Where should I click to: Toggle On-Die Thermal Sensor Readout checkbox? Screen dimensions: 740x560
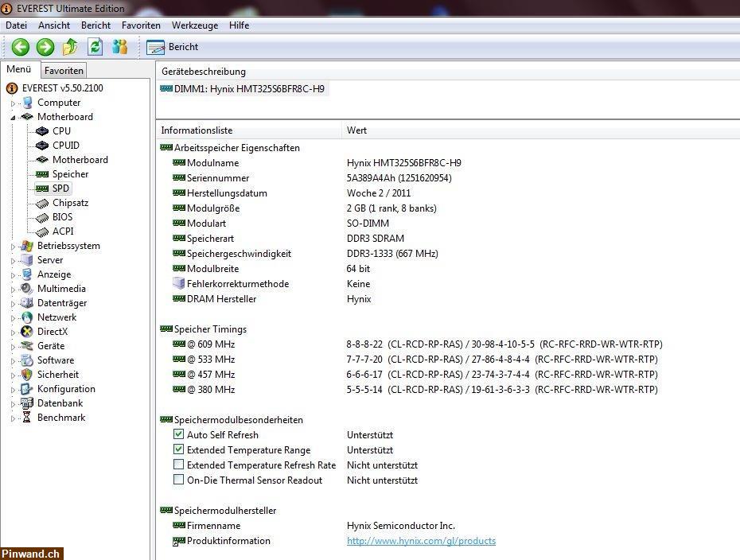click(x=179, y=480)
